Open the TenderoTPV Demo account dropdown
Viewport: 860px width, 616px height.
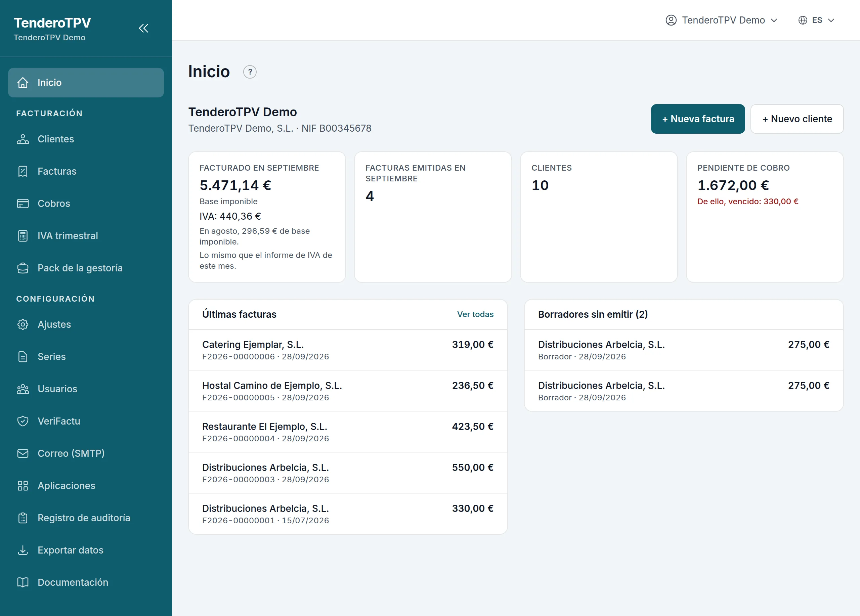click(x=722, y=20)
